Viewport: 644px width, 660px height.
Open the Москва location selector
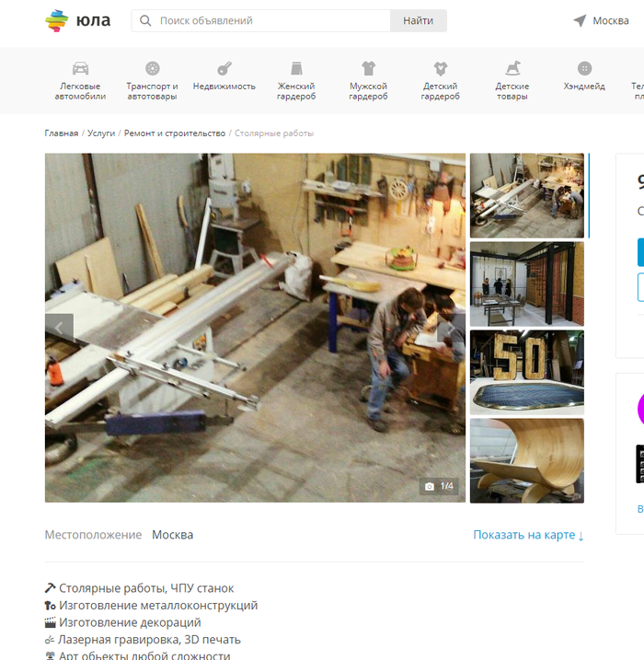pyautogui.click(x=601, y=21)
